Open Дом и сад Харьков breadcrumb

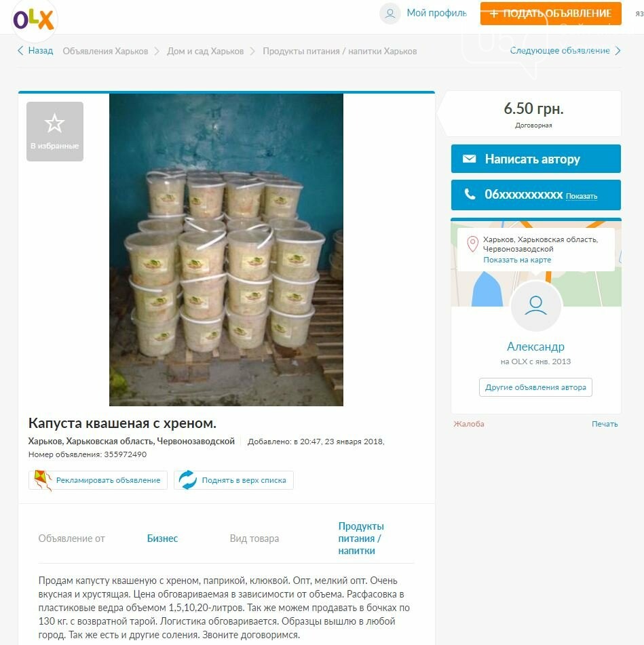206,51
